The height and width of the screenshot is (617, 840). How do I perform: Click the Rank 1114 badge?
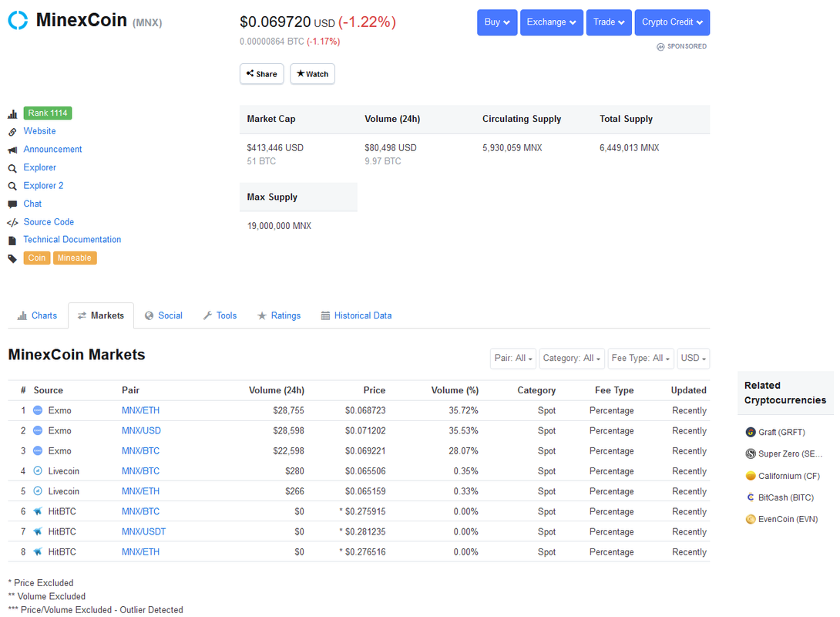click(x=48, y=113)
